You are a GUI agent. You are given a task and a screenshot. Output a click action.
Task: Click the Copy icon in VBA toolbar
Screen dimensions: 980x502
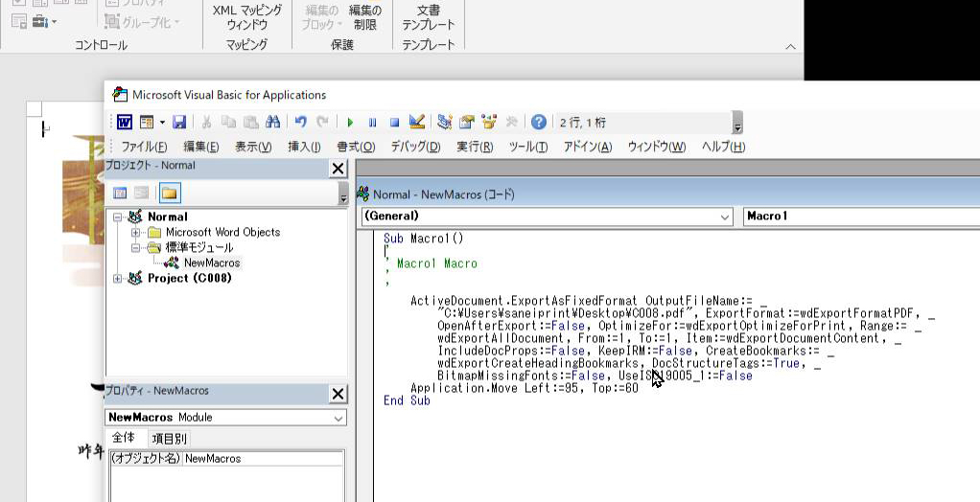point(229,123)
